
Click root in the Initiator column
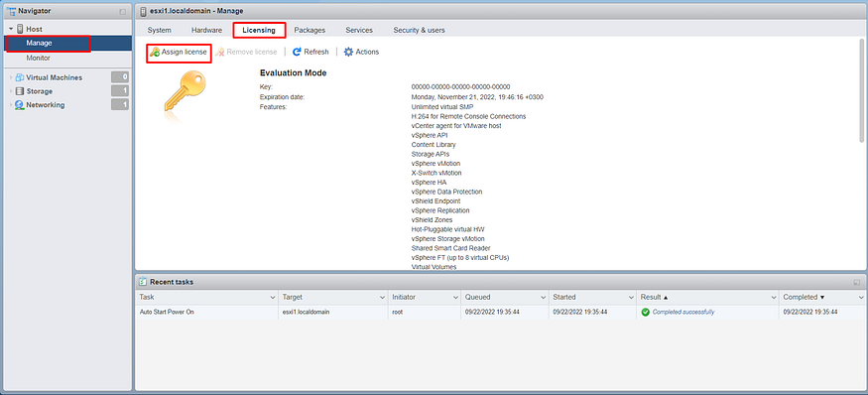click(397, 312)
